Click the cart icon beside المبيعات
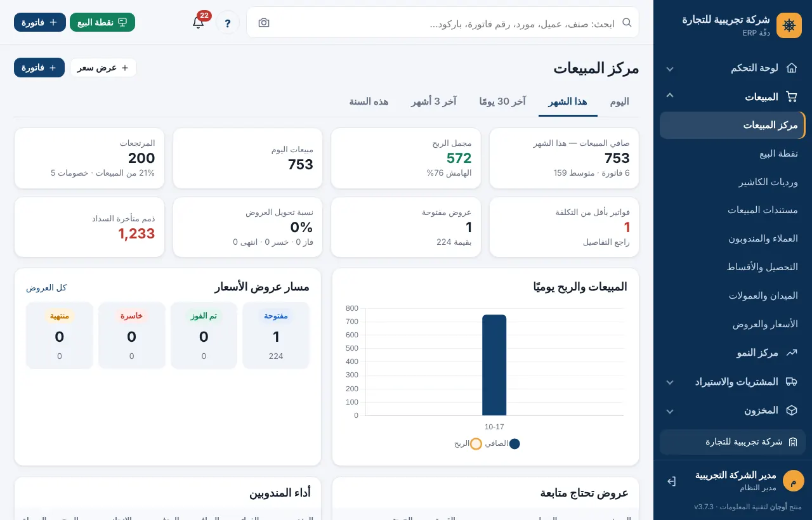Image resolution: width=812 pixels, height=520 pixels. [x=792, y=97]
